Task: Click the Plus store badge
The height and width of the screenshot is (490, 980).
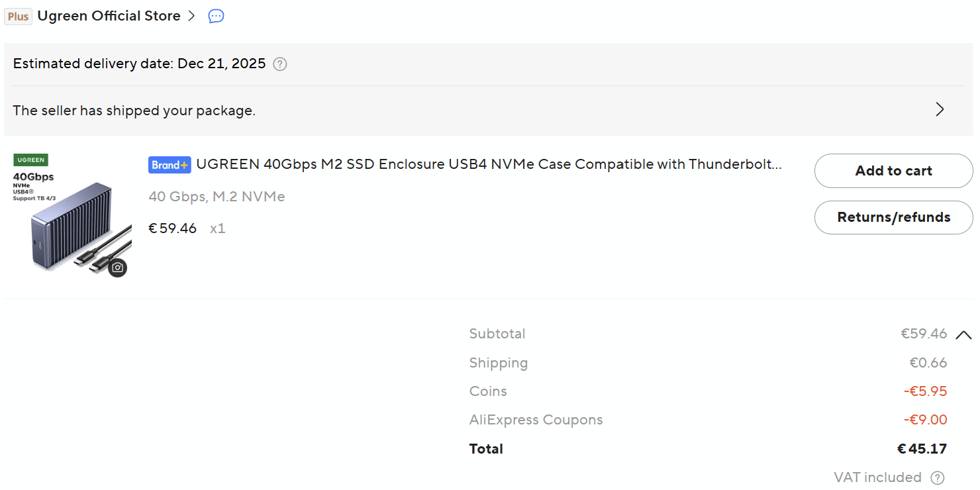Action: pyautogui.click(x=19, y=17)
